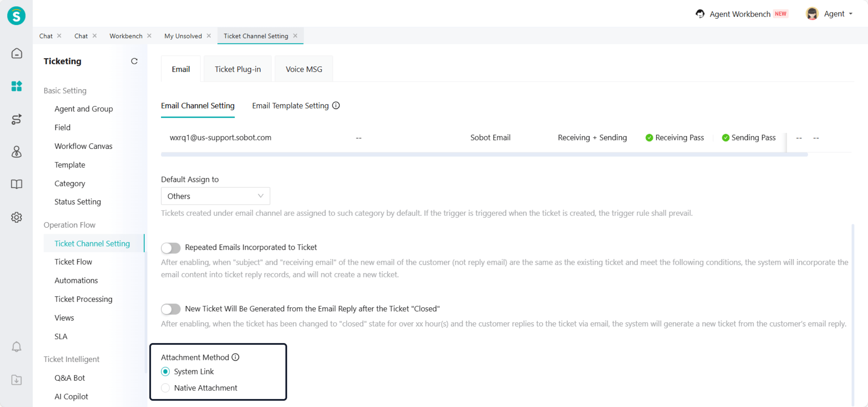Open the download box icon in sidebar
Screen dimensions: 868x407
[x=16, y=380]
